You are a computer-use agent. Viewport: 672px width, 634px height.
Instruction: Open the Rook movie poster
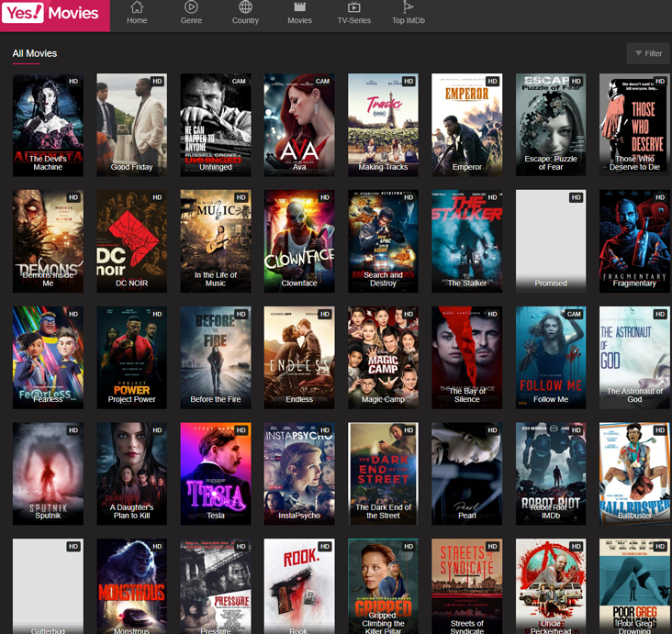click(299, 586)
